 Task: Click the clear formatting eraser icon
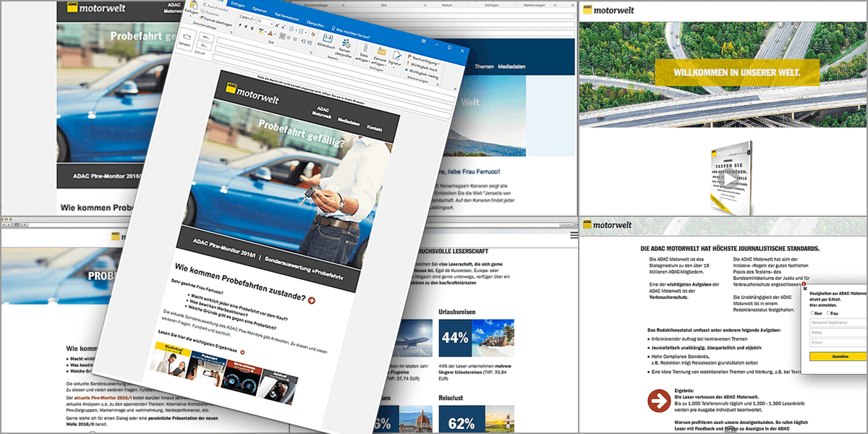pos(312,34)
